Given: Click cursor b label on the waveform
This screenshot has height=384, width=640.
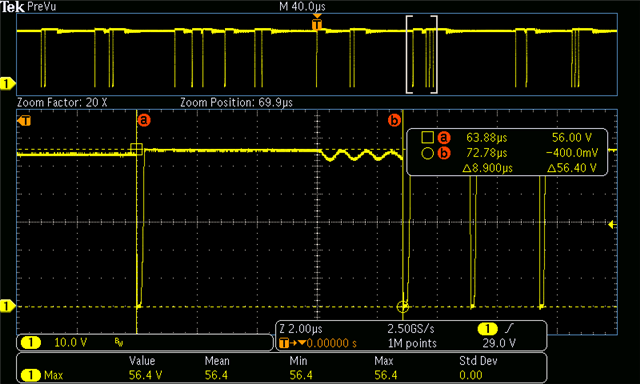Looking at the screenshot, I should (394, 120).
